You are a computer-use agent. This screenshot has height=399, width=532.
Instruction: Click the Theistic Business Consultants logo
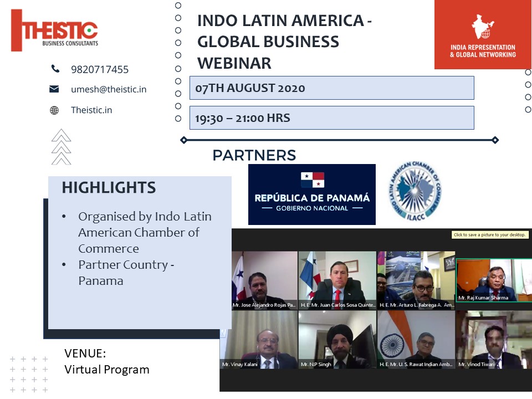pyautogui.click(x=54, y=30)
